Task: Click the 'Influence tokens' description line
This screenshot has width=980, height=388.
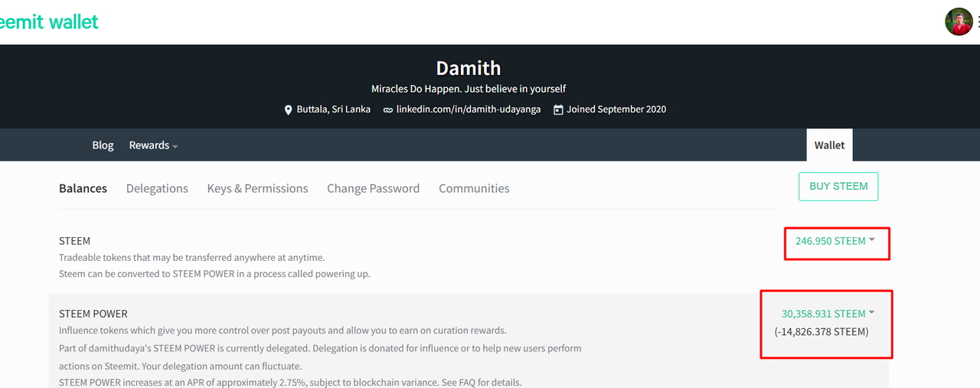Action: tap(283, 331)
